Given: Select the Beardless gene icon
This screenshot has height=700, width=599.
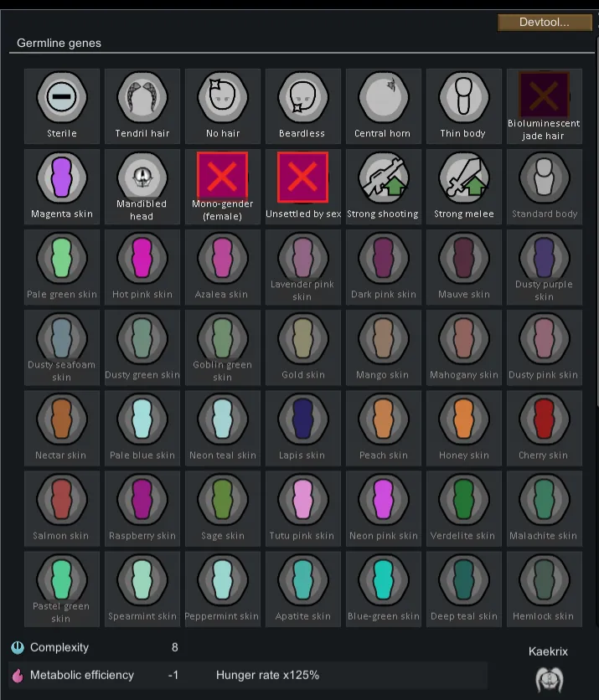Looking at the screenshot, I should point(302,97).
